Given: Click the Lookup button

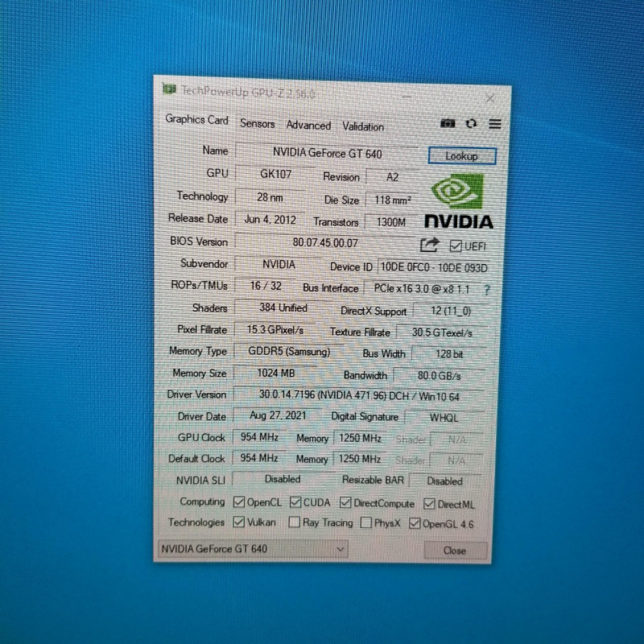Looking at the screenshot, I should pos(462,156).
